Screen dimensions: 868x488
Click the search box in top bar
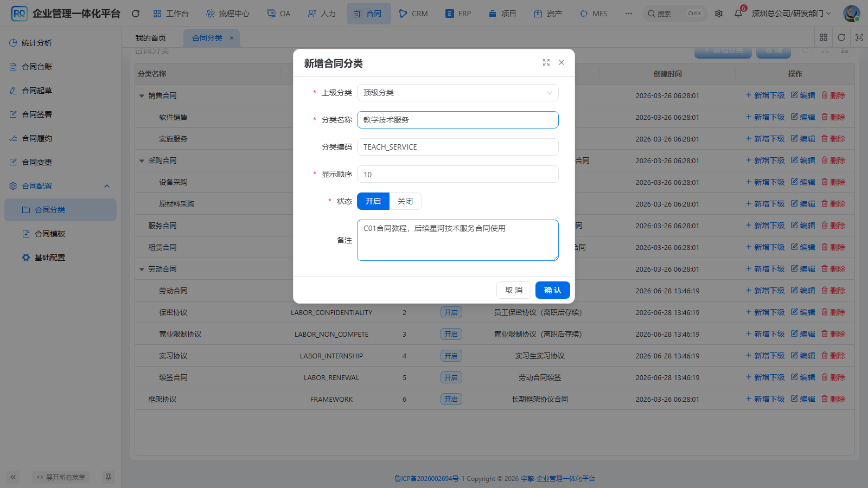coord(675,14)
